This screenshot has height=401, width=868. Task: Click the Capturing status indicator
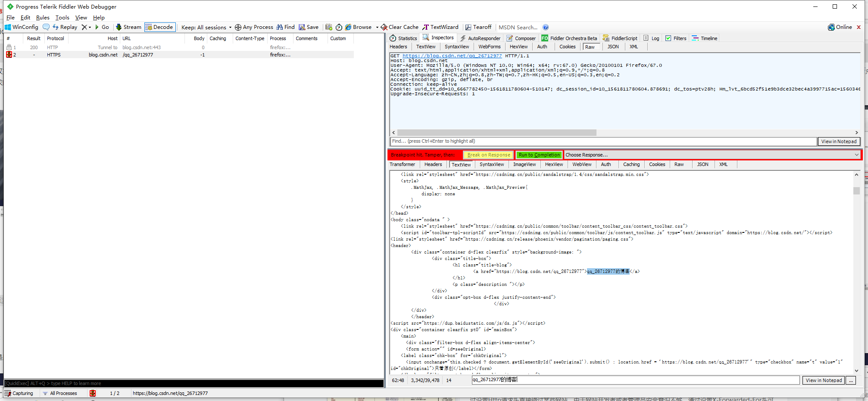[19, 393]
